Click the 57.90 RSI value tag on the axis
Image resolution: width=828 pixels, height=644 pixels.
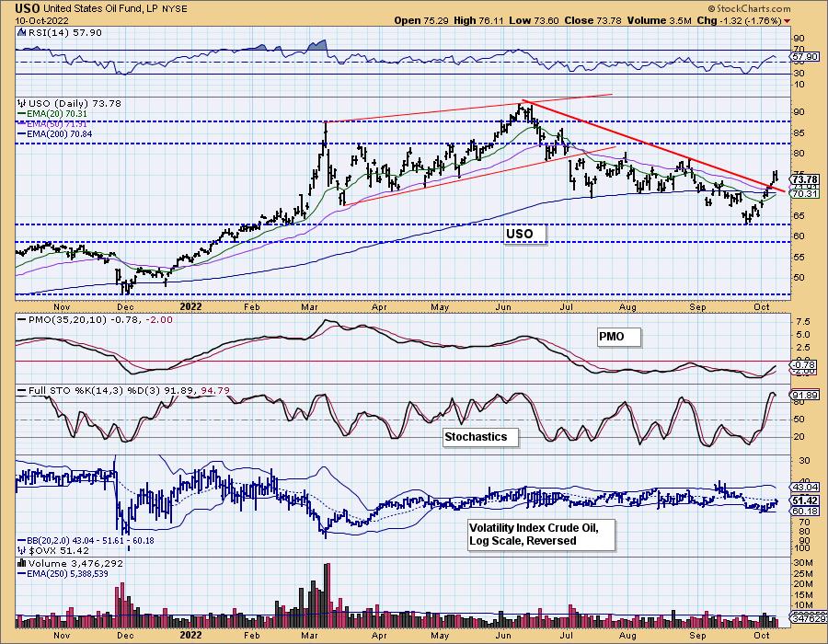(806, 56)
